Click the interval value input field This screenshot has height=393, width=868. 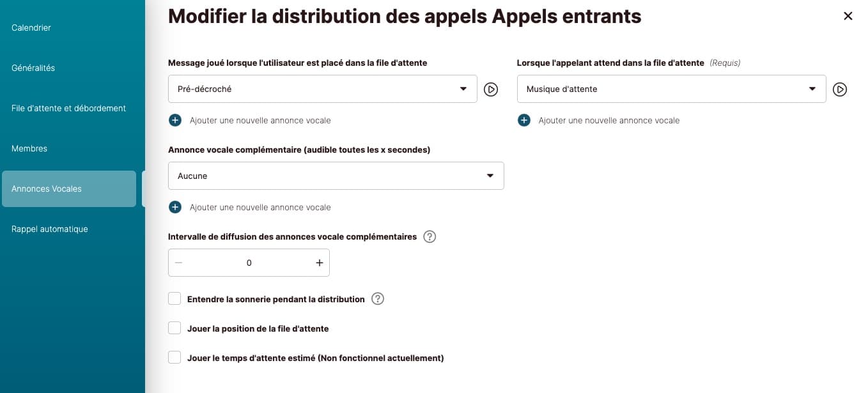[249, 263]
